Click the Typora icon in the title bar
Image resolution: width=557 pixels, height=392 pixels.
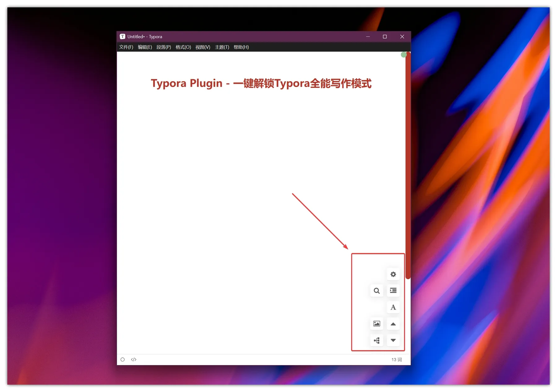[x=123, y=37]
